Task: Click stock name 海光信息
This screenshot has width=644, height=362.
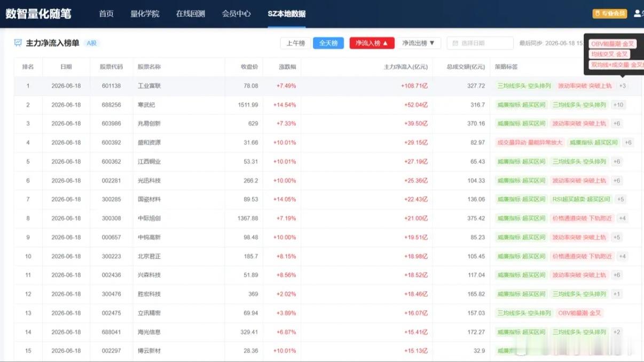Action: tap(149, 332)
